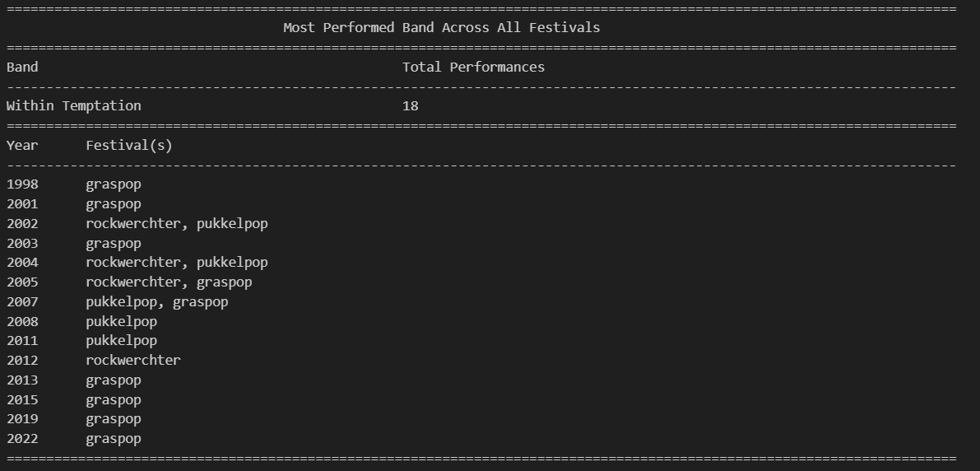Image resolution: width=980 pixels, height=471 pixels.
Task: Click the year 2022 entry
Action: (22, 439)
